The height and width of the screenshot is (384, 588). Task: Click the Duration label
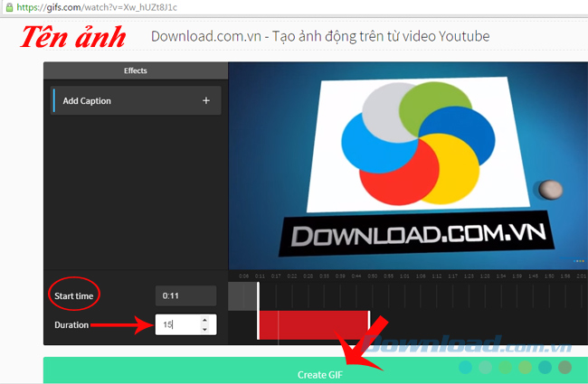pyautogui.click(x=71, y=324)
